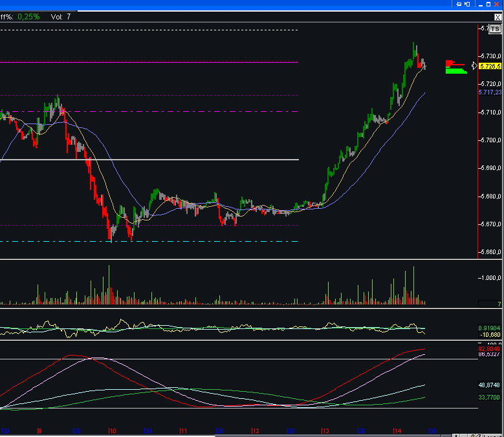The height and width of the screenshot is (437, 504).
Task: Click the red 13 time axis marker
Action: click(325, 431)
